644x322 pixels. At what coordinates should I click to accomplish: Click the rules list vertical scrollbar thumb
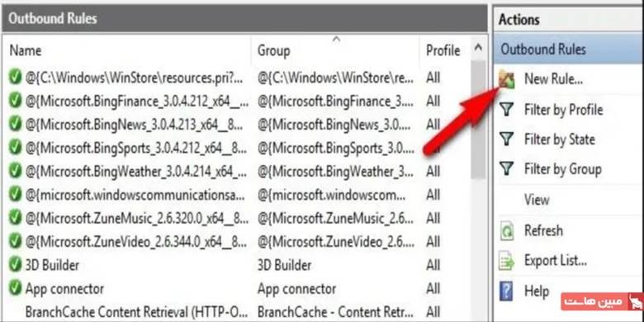(478, 119)
